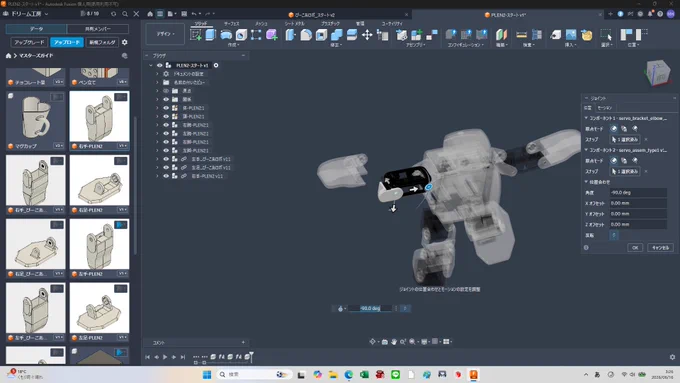
Task: Select the Press Pull tool
Action: (291, 35)
